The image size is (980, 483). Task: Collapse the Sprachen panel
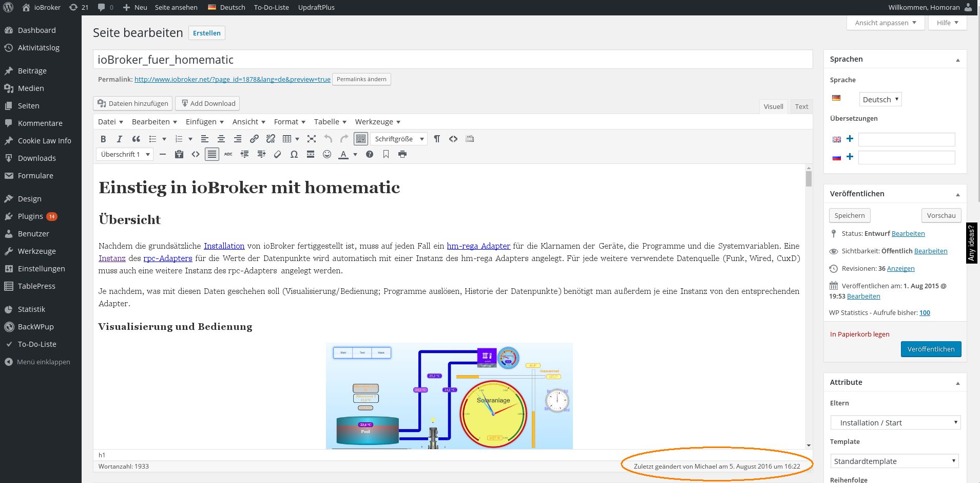tap(958, 60)
